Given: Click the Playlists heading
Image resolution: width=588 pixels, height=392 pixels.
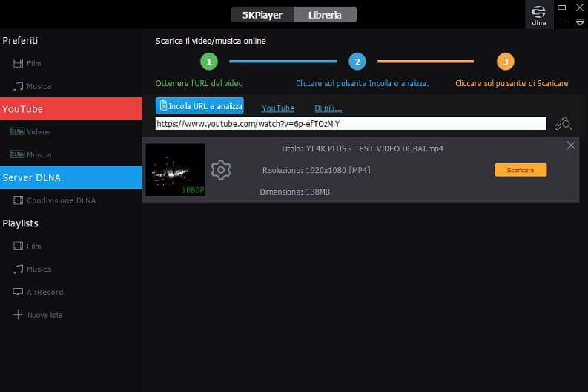Looking at the screenshot, I should pos(20,223).
